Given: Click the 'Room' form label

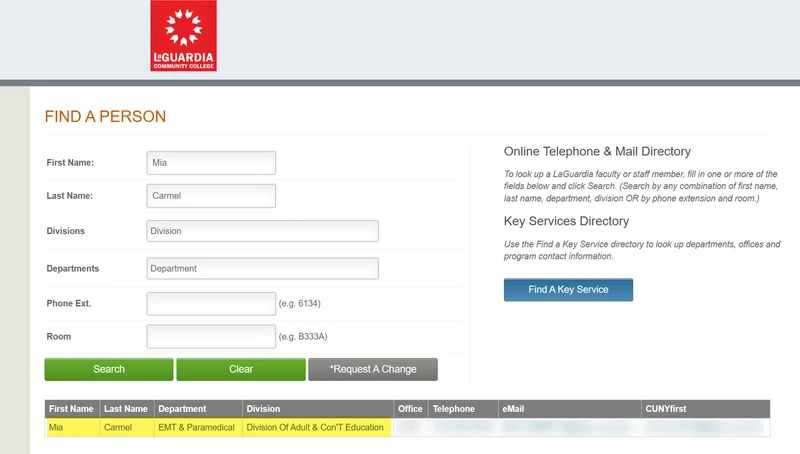Looking at the screenshot, I should [59, 337].
